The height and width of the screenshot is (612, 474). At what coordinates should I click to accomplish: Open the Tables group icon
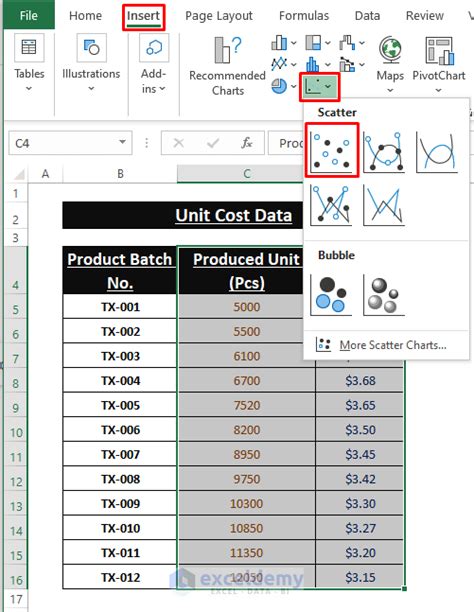(x=29, y=48)
